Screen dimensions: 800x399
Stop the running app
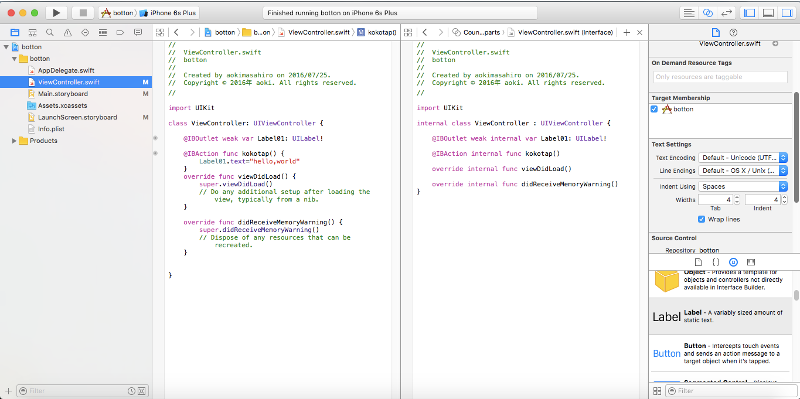(x=83, y=13)
